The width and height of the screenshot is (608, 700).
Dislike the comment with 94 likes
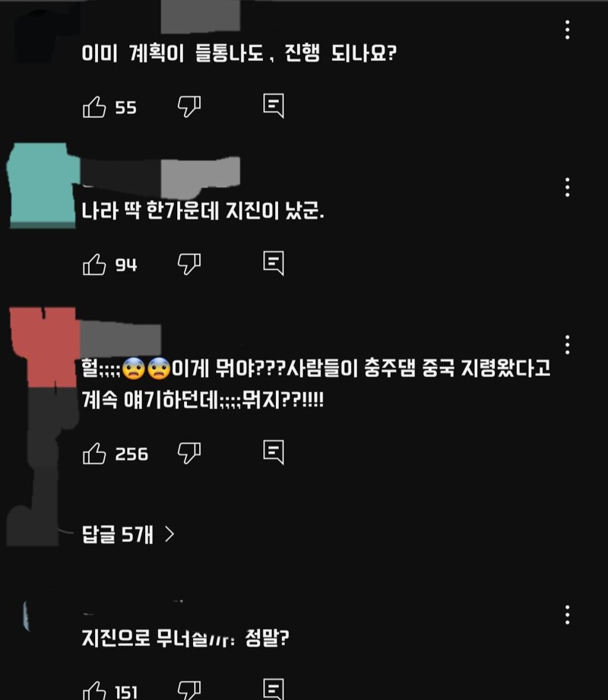point(189,264)
